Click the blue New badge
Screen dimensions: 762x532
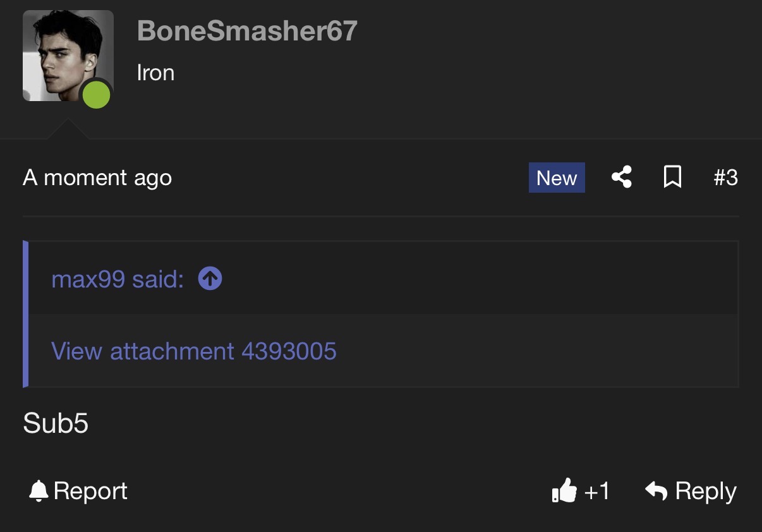click(557, 178)
